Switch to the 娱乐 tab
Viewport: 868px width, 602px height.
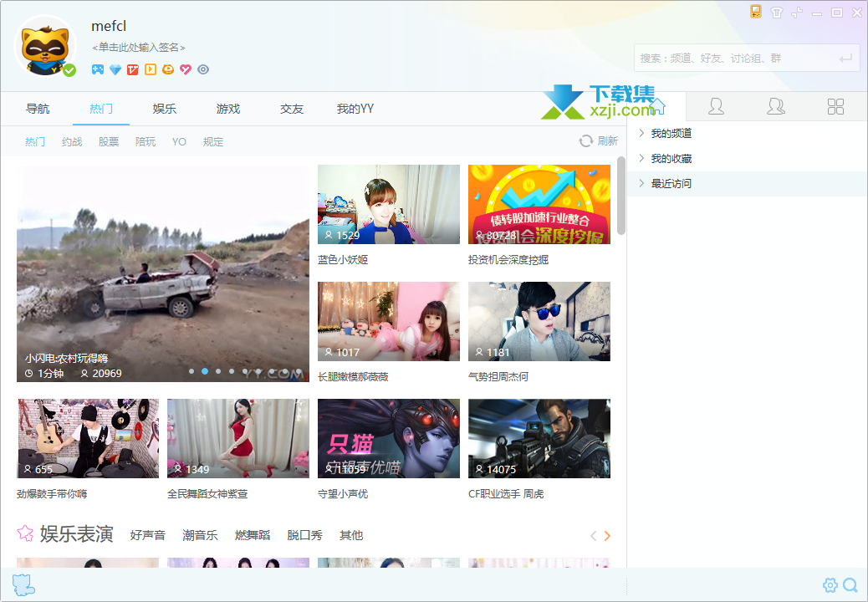pyautogui.click(x=165, y=109)
